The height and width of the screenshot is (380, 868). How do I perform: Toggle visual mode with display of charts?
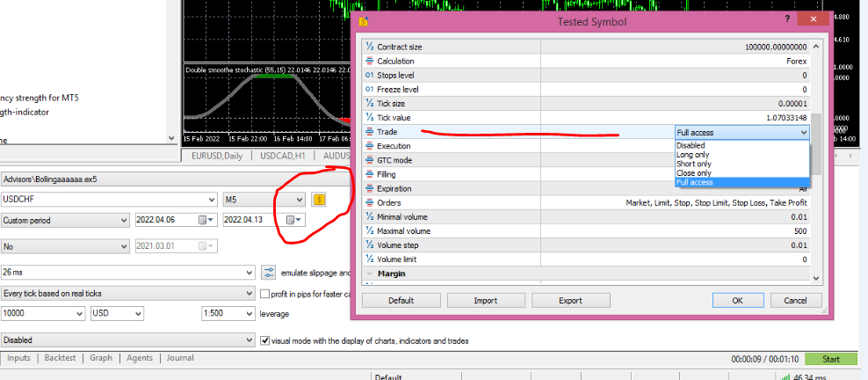[264, 340]
